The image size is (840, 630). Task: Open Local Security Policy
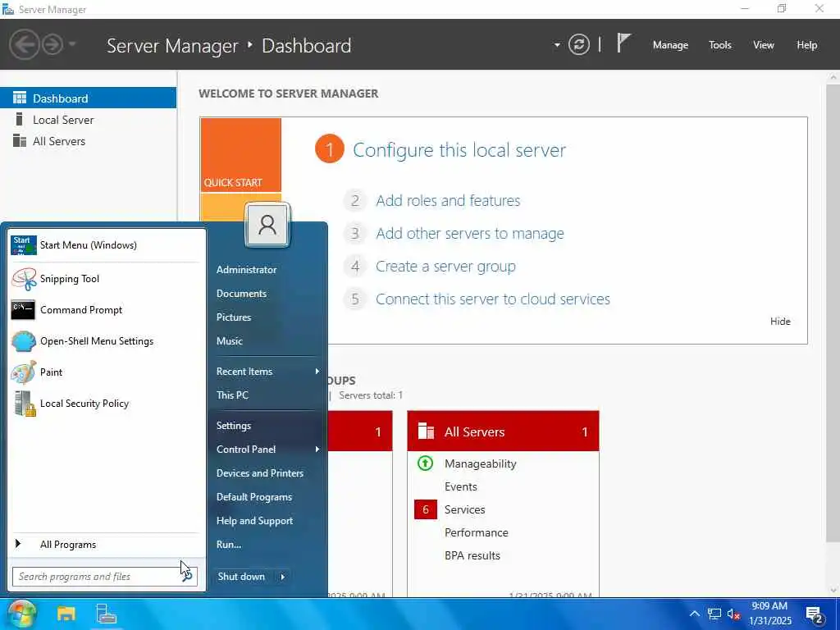coord(106,404)
